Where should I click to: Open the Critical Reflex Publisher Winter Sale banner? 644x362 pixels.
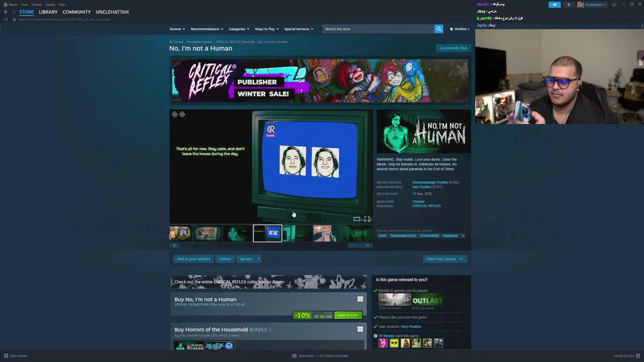(x=320, y=81)
